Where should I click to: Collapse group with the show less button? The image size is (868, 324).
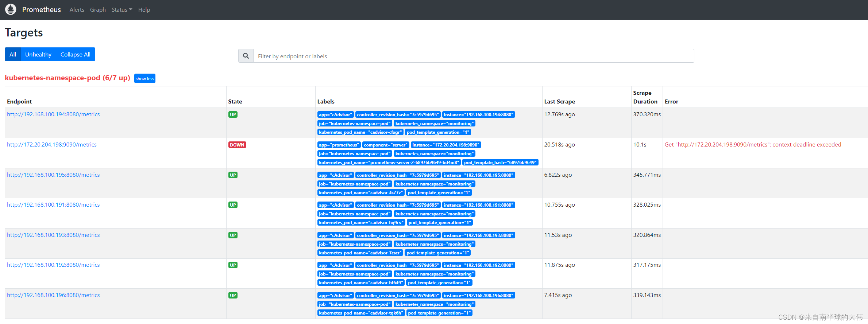click(x=145, y=78)
